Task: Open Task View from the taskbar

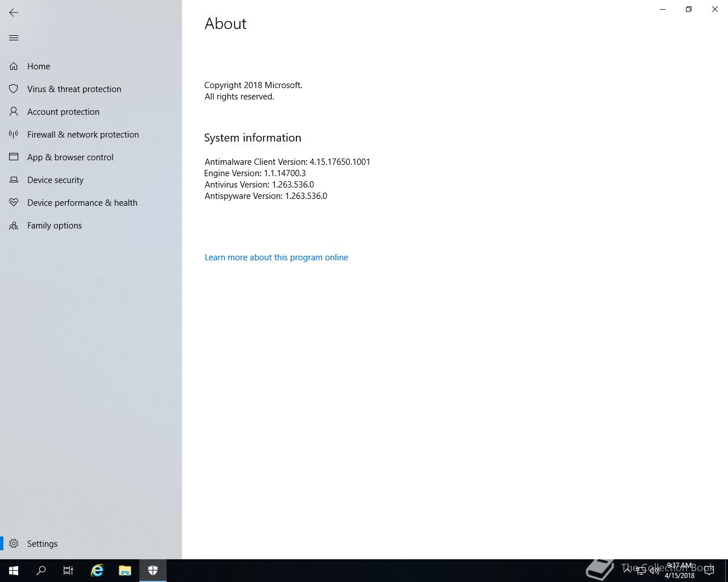Action: [68, 571]
